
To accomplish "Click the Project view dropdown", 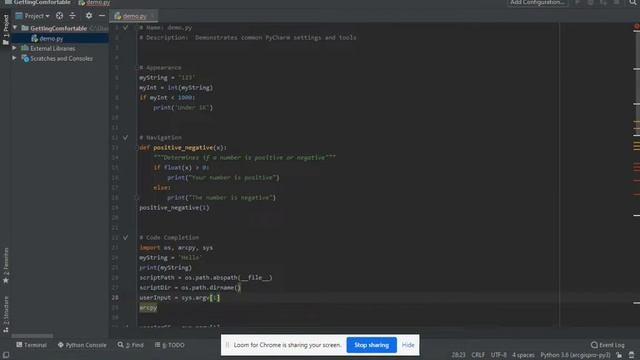I will [x=33, y=16].
